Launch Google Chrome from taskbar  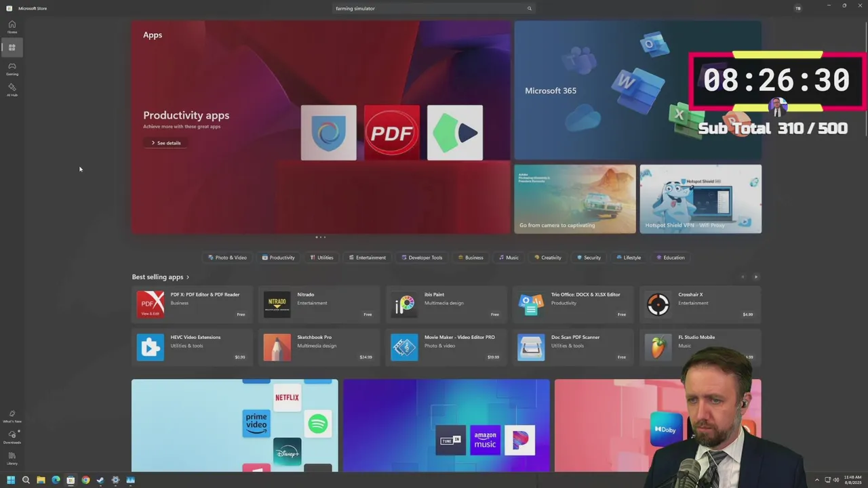pyautogui.click(x=85, y=480)
